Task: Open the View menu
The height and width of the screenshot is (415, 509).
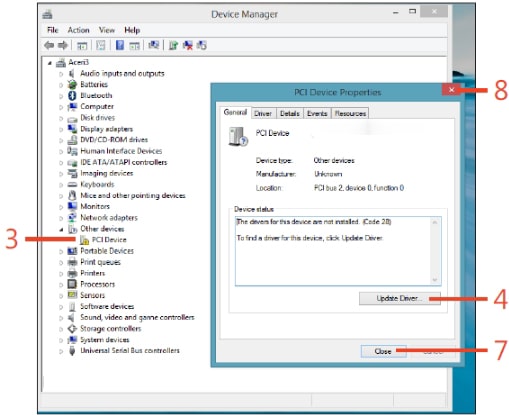Action: [107, 30]
